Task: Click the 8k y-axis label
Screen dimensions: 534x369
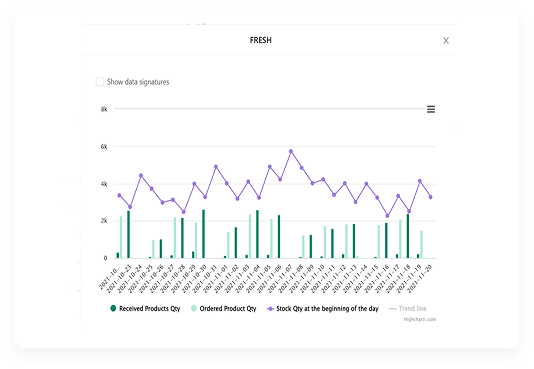Action: point(104,109)
